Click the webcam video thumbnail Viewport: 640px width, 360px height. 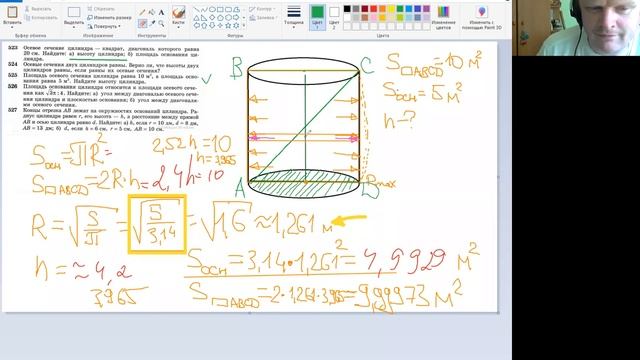point(576,28)
